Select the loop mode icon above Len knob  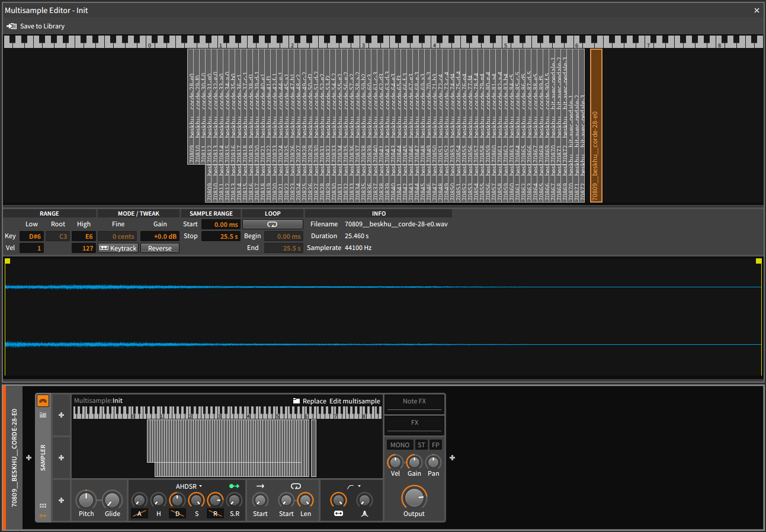[296, 486]
